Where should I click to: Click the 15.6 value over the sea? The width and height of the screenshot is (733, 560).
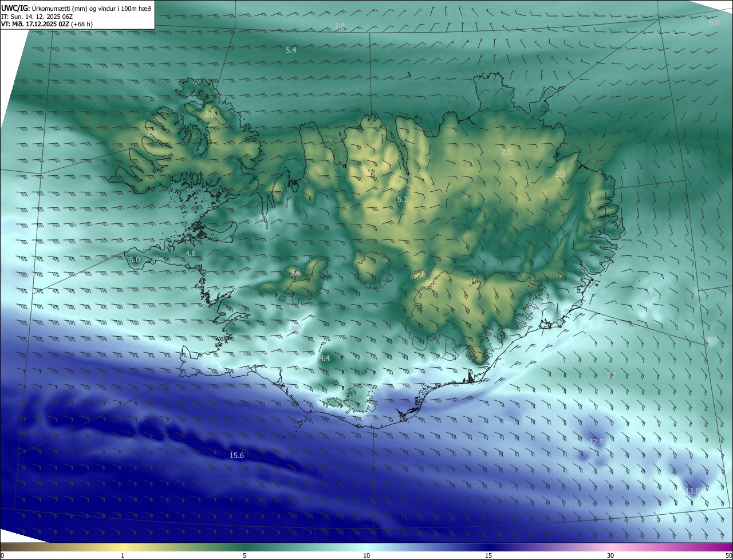(237, 456)
